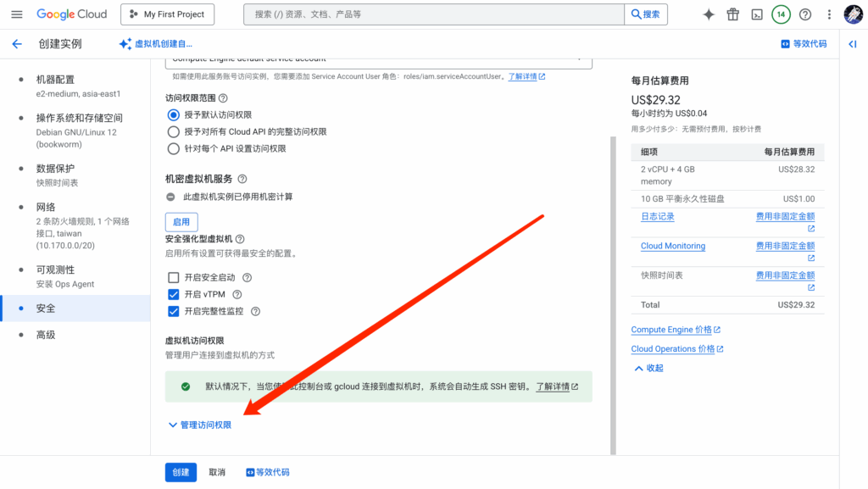Screen dimensions: 868x489
Task: Select 针对每个 API 设置访问权限 radio
Action: click(x=173, y=148)
